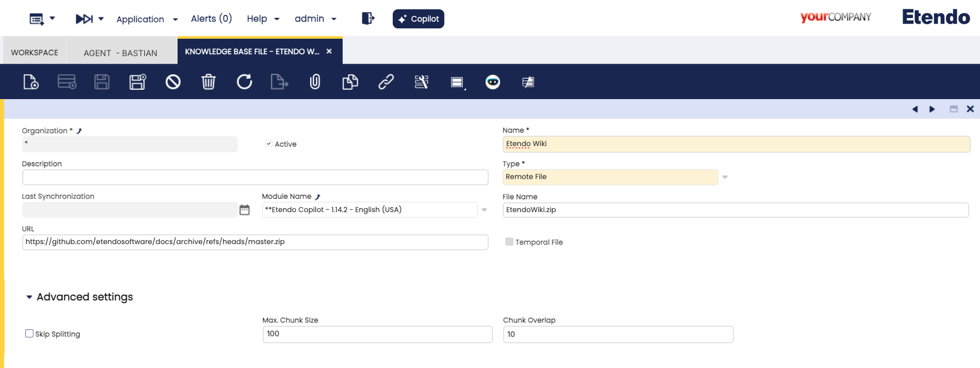This screenshot has width=980, height=368.
Task: Open the Type dropdown arrow
Action: coord(725,177)
